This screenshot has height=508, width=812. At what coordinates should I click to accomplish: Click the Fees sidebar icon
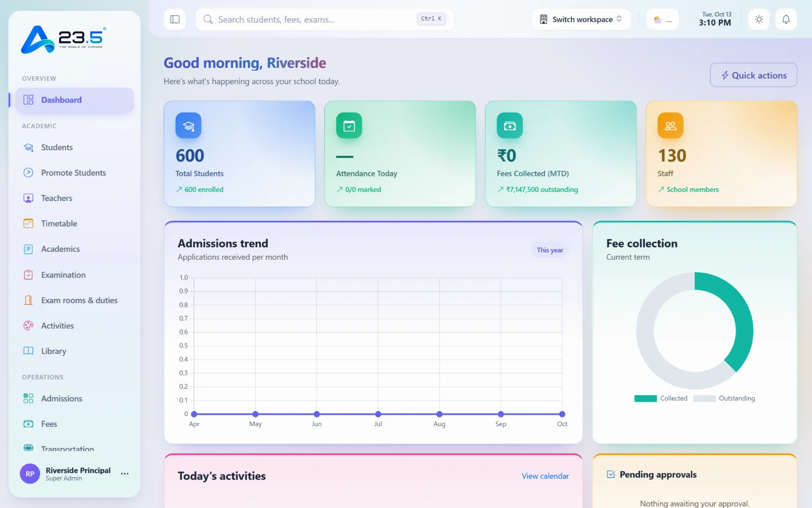click(28, 424)
